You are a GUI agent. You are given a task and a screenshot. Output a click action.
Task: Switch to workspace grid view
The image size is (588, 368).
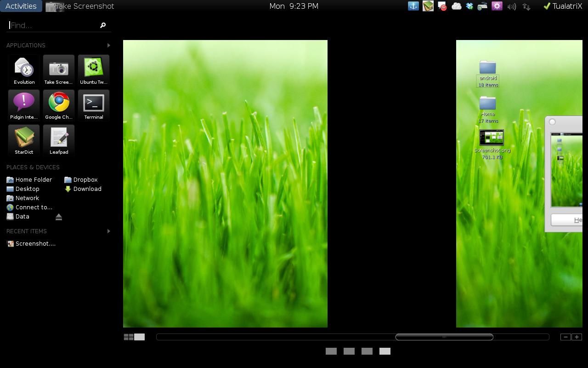pos(129,337)
